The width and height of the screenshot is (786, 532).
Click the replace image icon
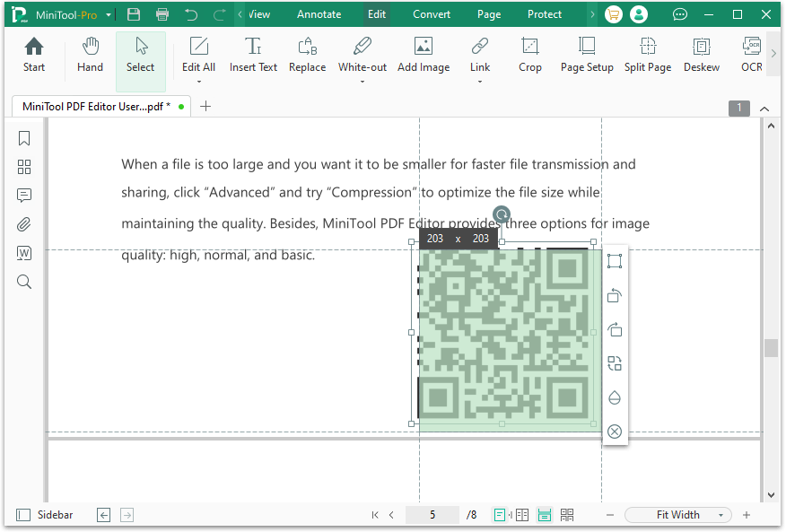point(615,363)
